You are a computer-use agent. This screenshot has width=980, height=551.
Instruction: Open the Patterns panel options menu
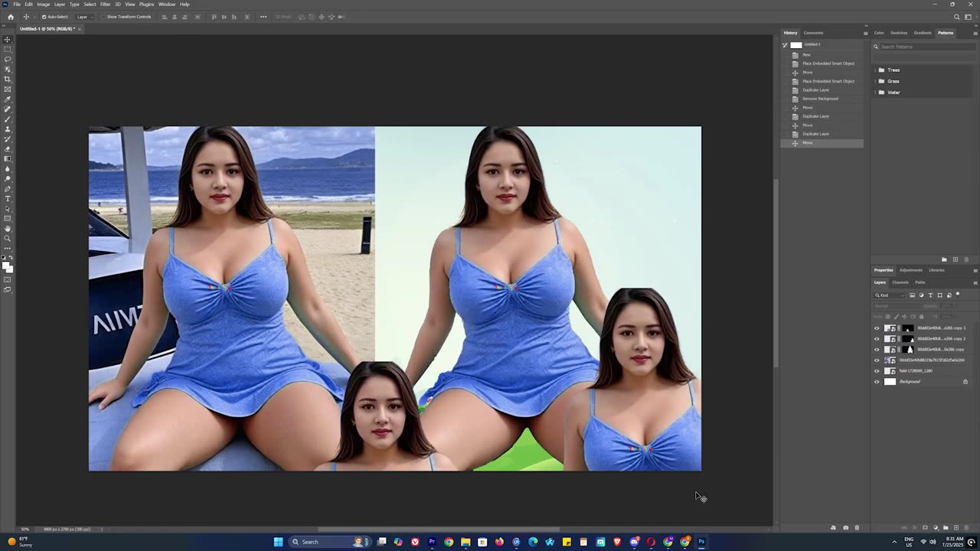pyautogui.click(x=975, y=33)
